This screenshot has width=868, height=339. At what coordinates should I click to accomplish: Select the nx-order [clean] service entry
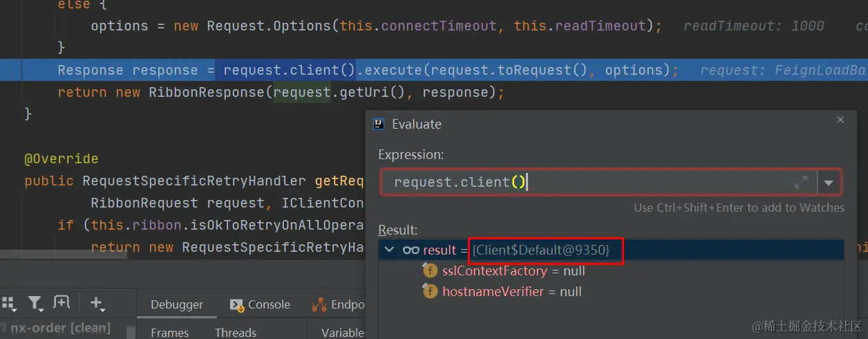(x=60, y=328)
